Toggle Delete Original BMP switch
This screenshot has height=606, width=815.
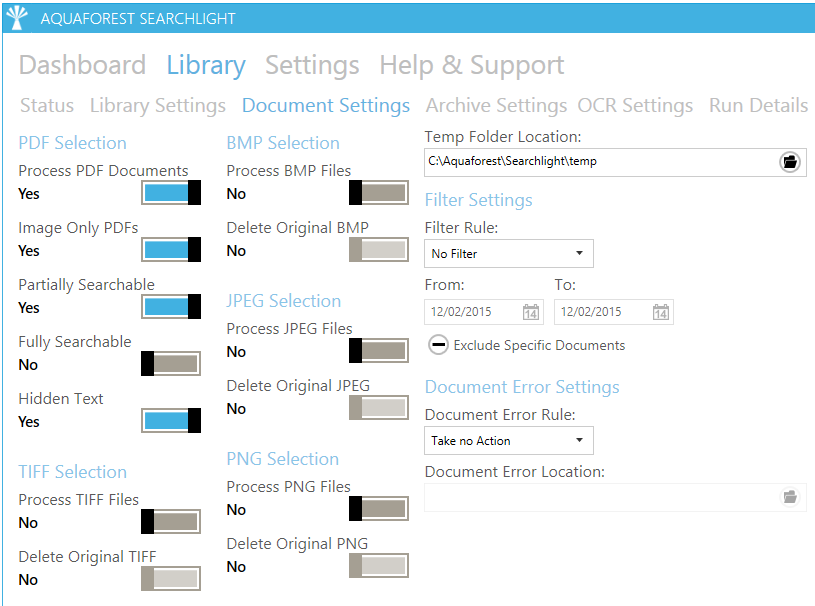click(379, 250)
